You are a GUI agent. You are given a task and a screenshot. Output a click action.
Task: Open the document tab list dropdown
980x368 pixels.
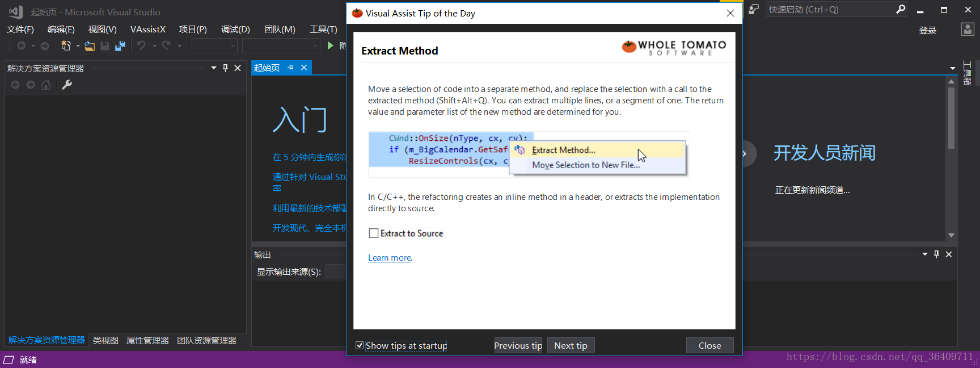pos(953,68)
